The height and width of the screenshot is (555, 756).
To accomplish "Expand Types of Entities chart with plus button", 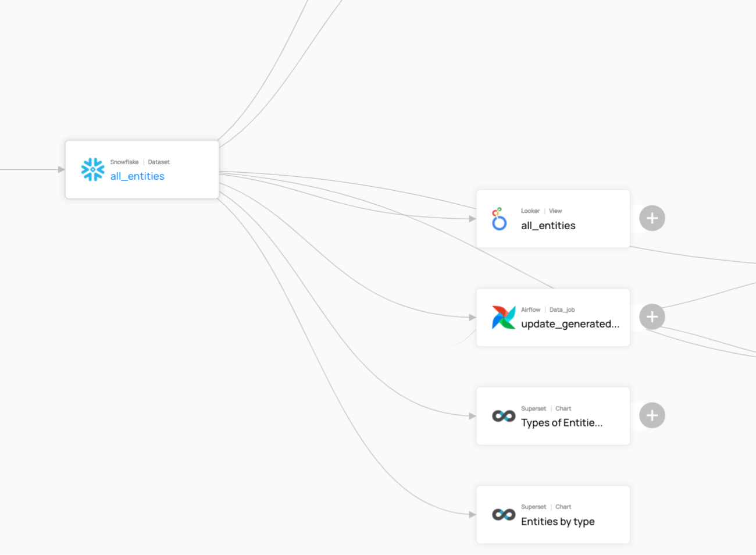I will pos(652,415).
